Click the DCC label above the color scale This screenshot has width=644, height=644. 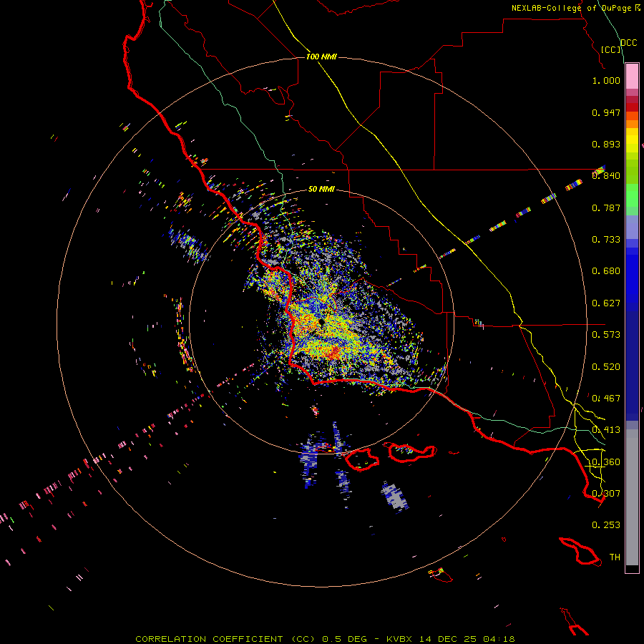point(629,43)
